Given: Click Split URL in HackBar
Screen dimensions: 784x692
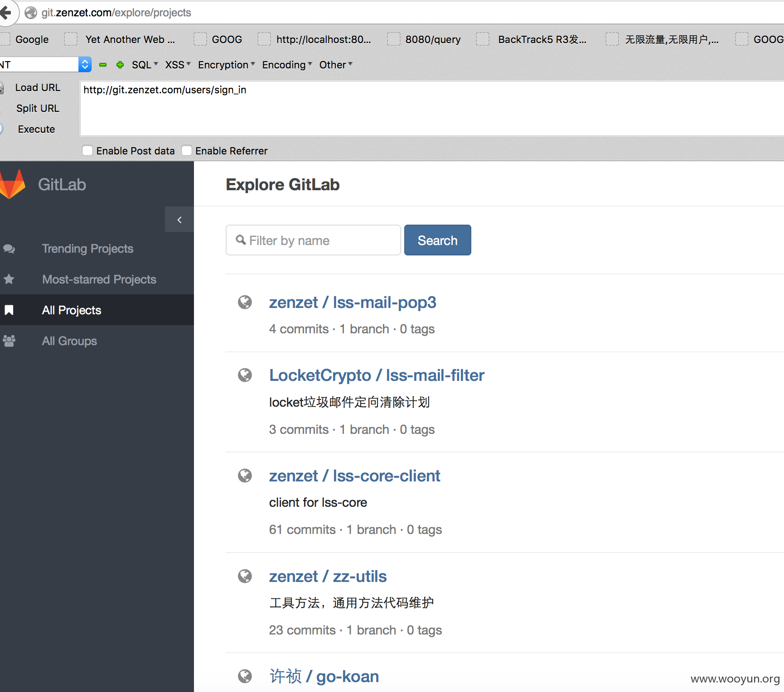Looking at the screenshot, I should click(x=38, y=108).
